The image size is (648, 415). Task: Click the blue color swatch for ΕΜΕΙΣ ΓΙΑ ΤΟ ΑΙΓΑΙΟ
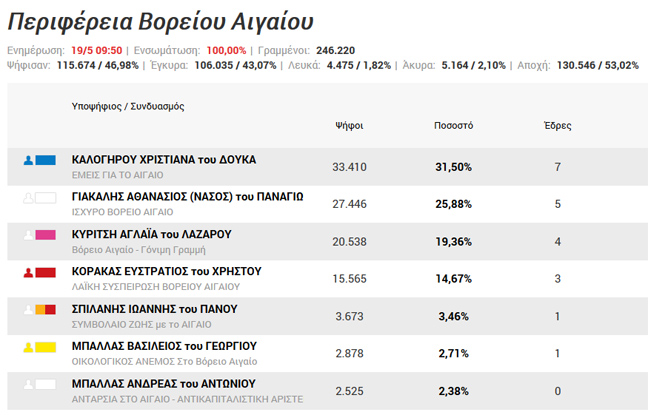46,160
